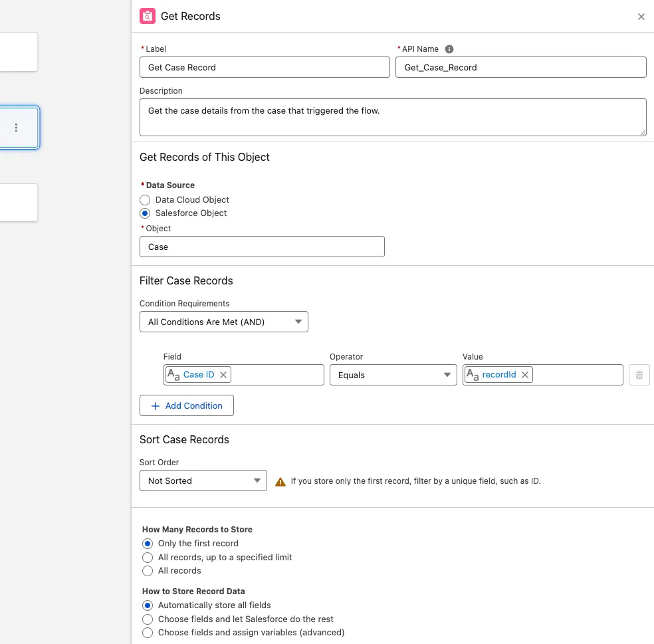Click the Object field containing Case
The image size is (654, 644).
[x=261, y=247]
